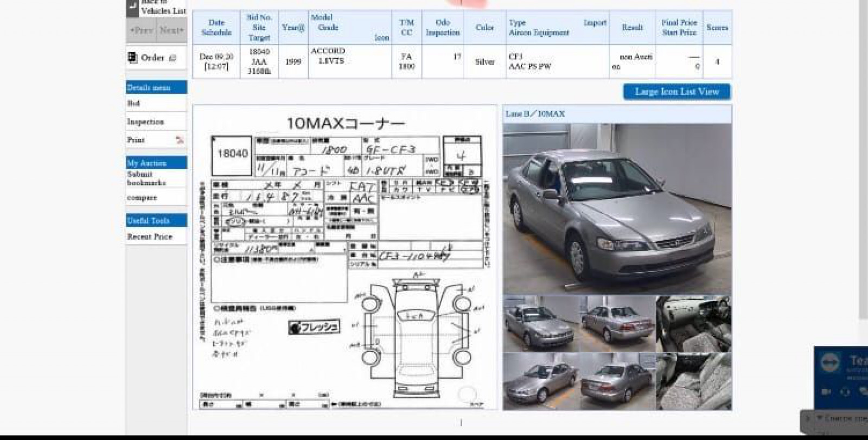Screen dimensions: 868x440
Task: Click the TeamViewer panel microphone icon
Action: coord(845,391)
